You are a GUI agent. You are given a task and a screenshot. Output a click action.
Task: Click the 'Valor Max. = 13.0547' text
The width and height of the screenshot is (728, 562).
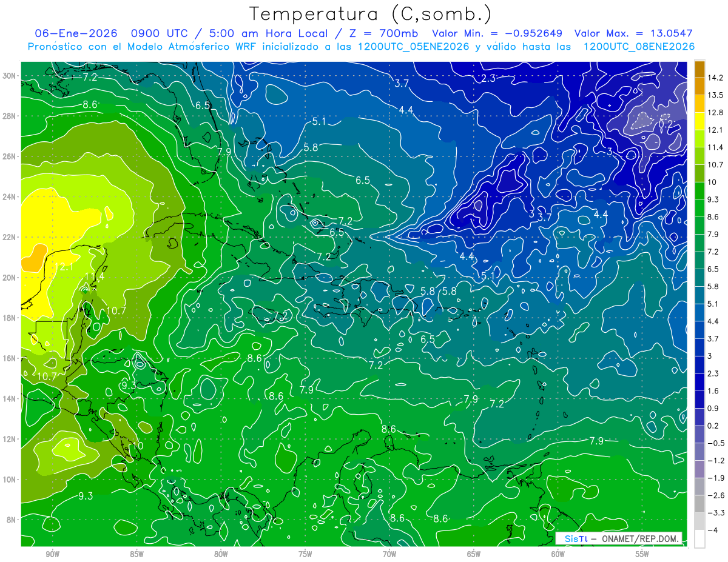[x=633, y=33]
